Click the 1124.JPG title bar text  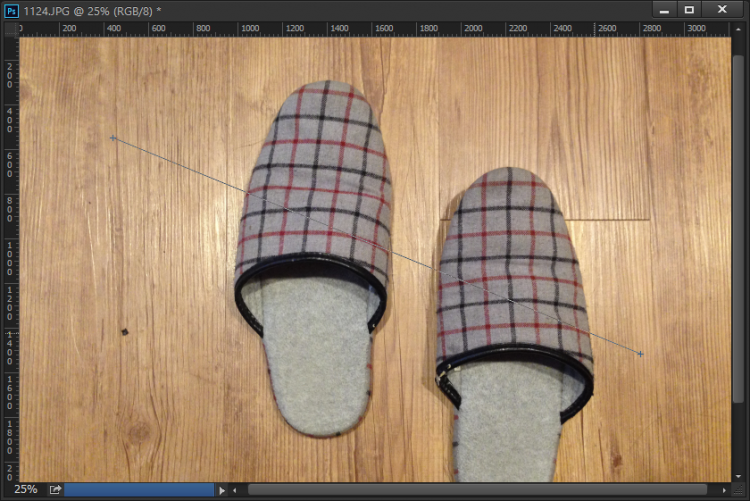[x=90, y=10]
